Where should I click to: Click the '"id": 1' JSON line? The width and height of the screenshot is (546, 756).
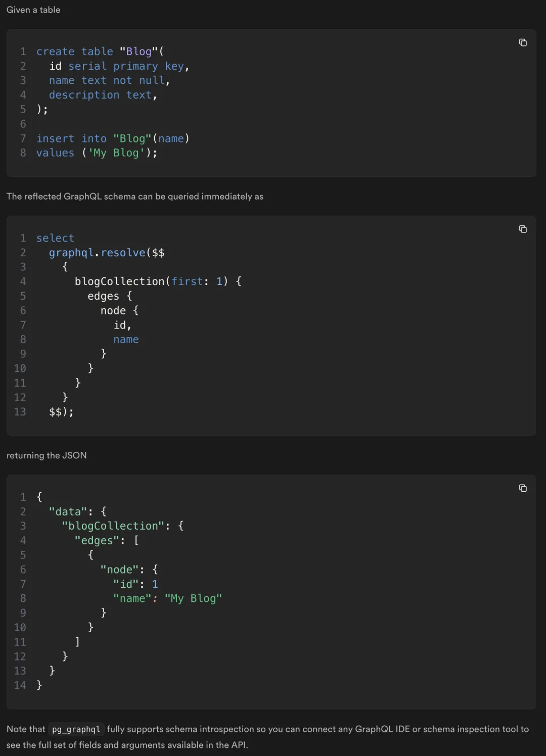click(x=135, y=584)
